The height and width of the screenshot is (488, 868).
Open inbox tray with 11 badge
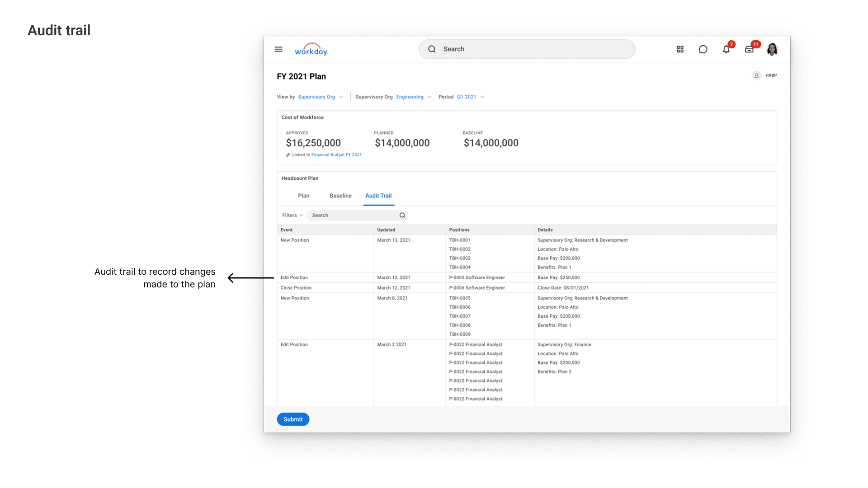pos(750,49)
